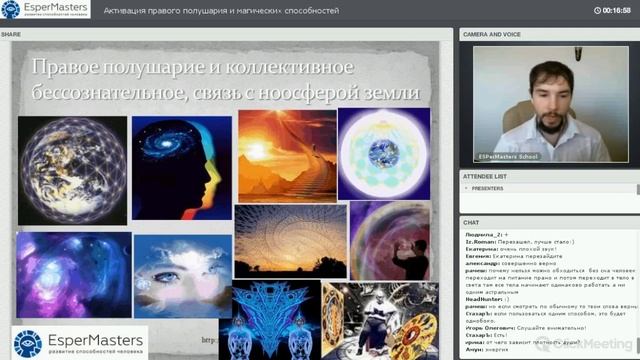Click Евгения's chat message
Viewport: 640px width, 360px height.
point(513,256)
